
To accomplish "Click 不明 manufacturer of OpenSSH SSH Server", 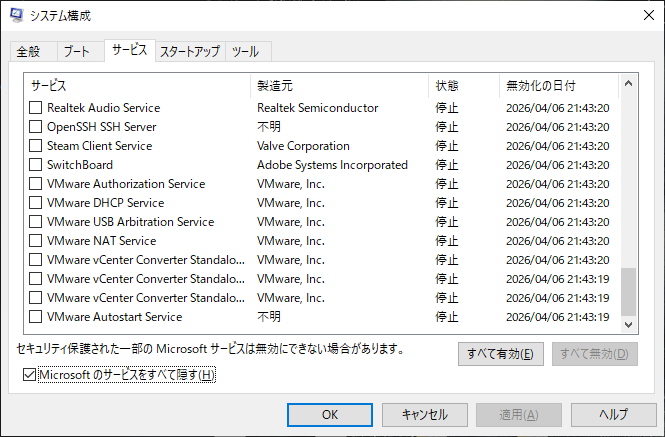I will 269,127.
